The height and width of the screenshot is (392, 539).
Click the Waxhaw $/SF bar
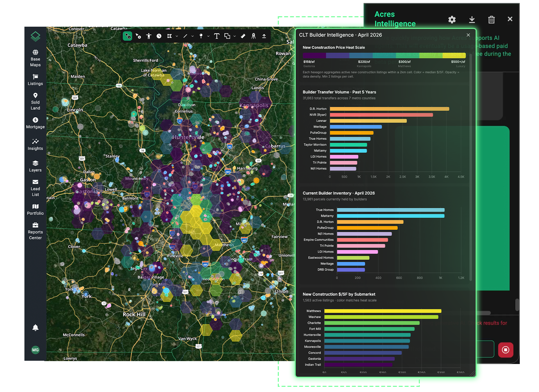pos(381,317)
